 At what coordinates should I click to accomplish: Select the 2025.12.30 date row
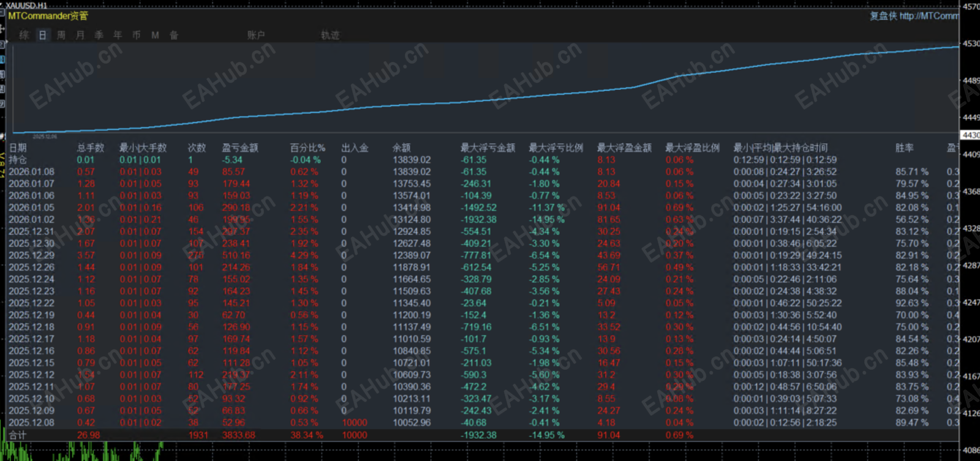pyautogui.click(x=31, y=244)
